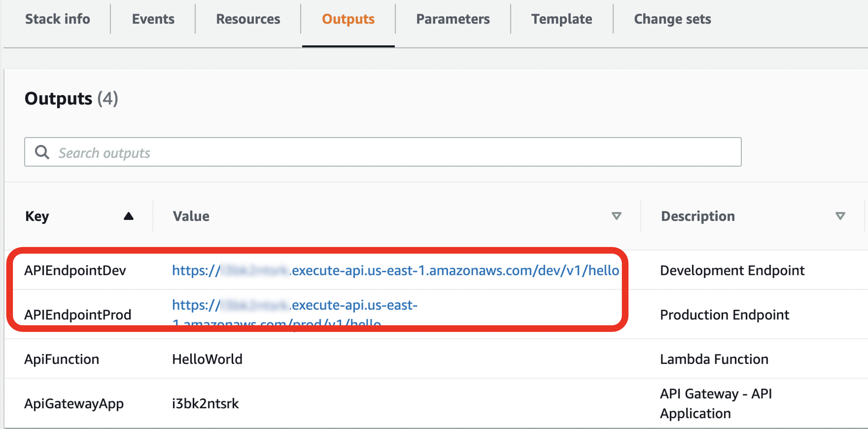Click the Value column header label
This screenshot has width=868, height=429.
[x=191, y=216]
